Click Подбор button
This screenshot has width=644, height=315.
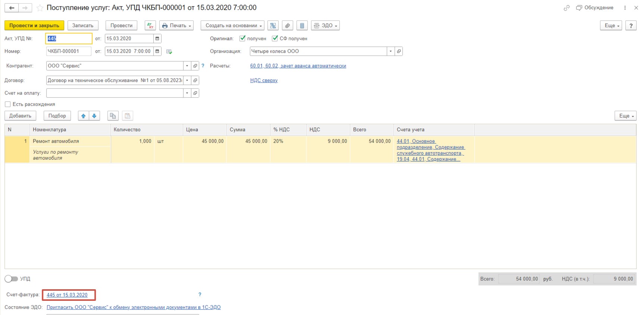click(57, 116)
